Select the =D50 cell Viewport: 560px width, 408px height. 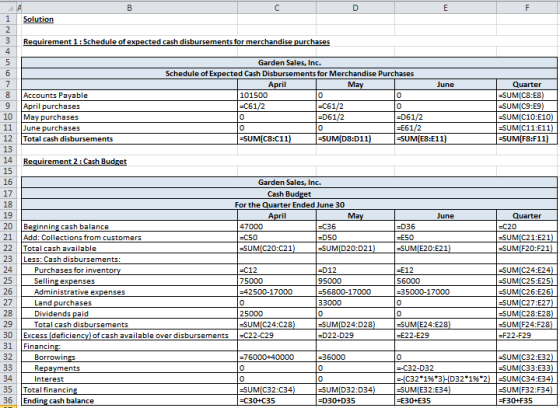tap(355, 237)
